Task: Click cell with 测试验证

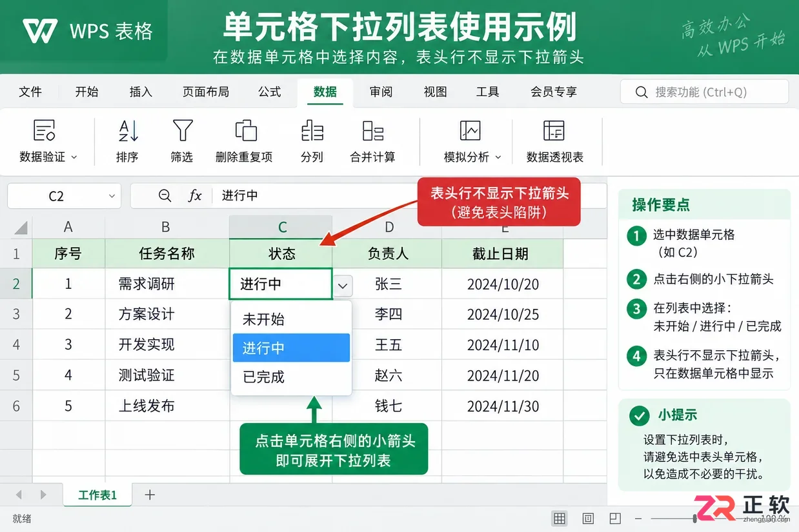Action: coord(167,375)
